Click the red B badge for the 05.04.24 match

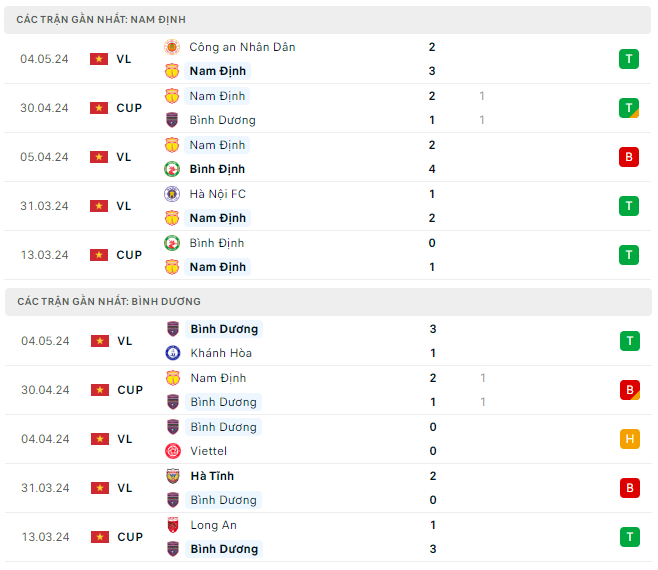coord(629,157)
